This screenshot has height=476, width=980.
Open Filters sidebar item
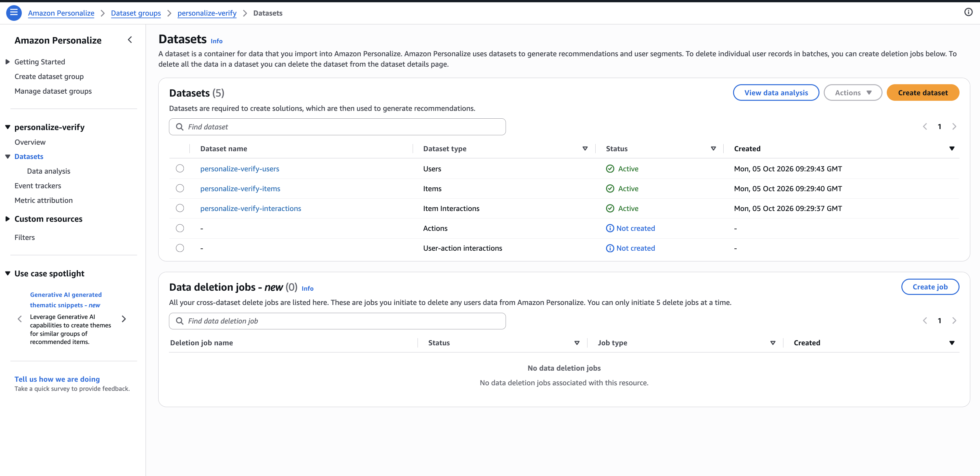click(25, 238)
